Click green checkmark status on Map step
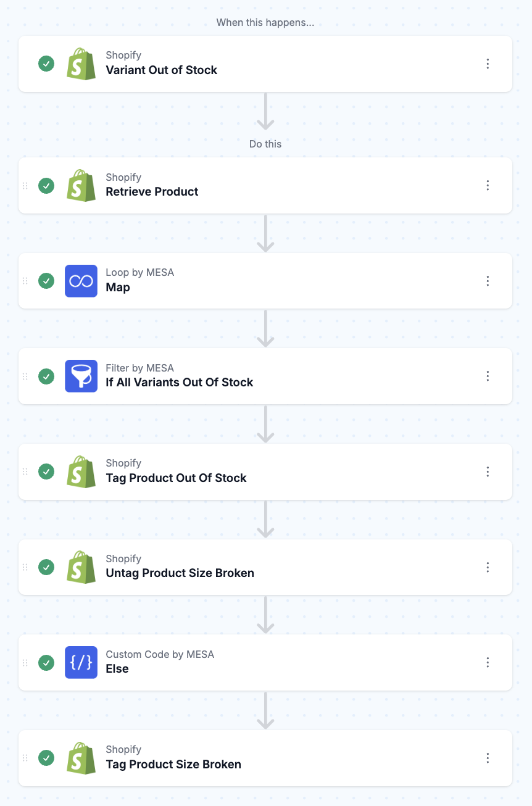Image resolution: width=532 pixels, height=806 pixels. coord(46,281)
